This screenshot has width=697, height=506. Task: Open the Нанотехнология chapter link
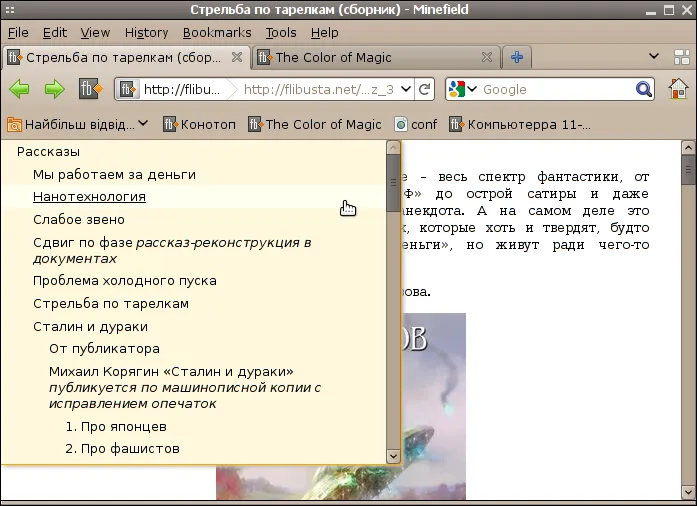pyautogui.click(x=89, y=197)
